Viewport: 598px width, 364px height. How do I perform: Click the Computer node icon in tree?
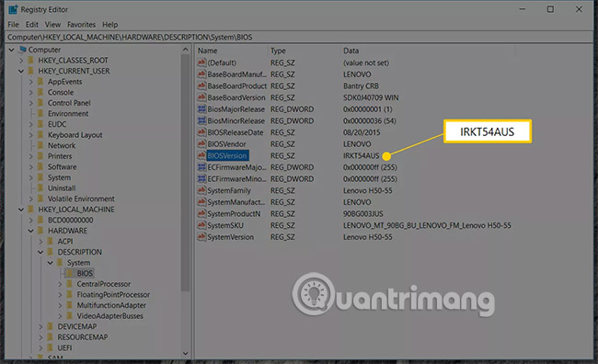[x=23, y=50]
